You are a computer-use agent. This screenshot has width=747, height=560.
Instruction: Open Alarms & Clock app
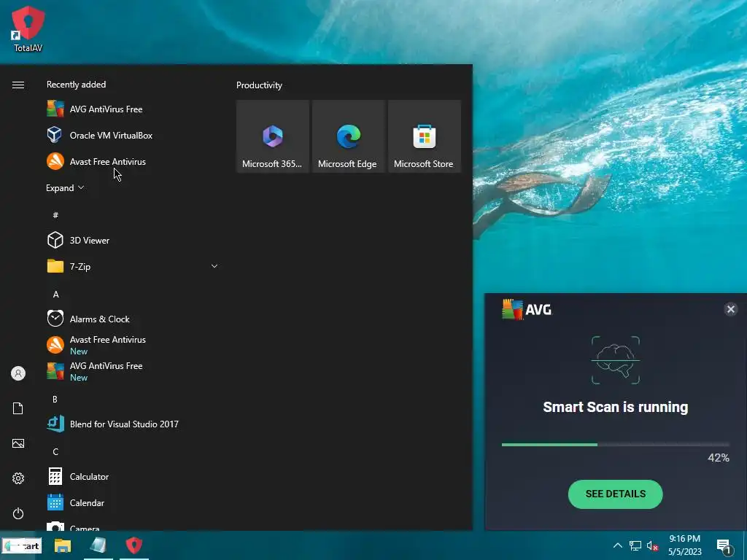click(x=133, y=319)
